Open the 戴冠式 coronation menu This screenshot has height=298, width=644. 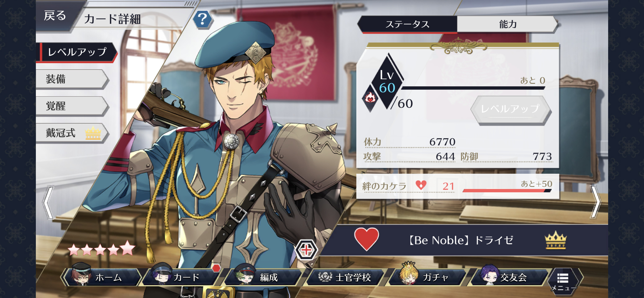coord(72,133)
